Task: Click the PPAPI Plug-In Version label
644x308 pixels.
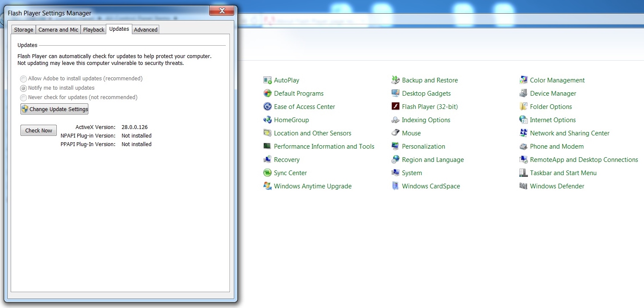Action: pos(88,144)
